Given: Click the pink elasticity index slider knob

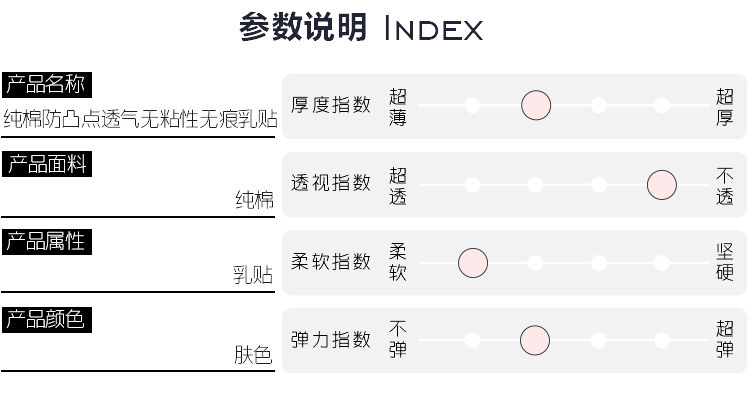Looking at the screenshot, I should (x=535, y=340).
